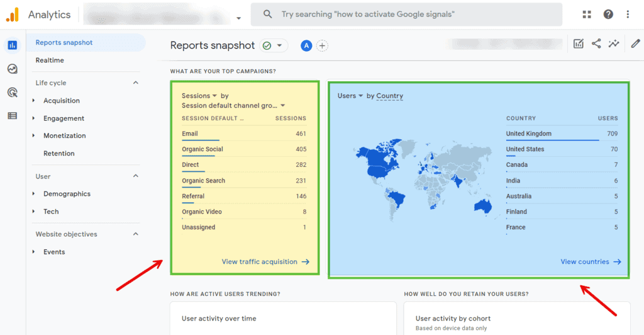Open the vertical three-dot more menu
644x335 pixels.
coord(628,14)
